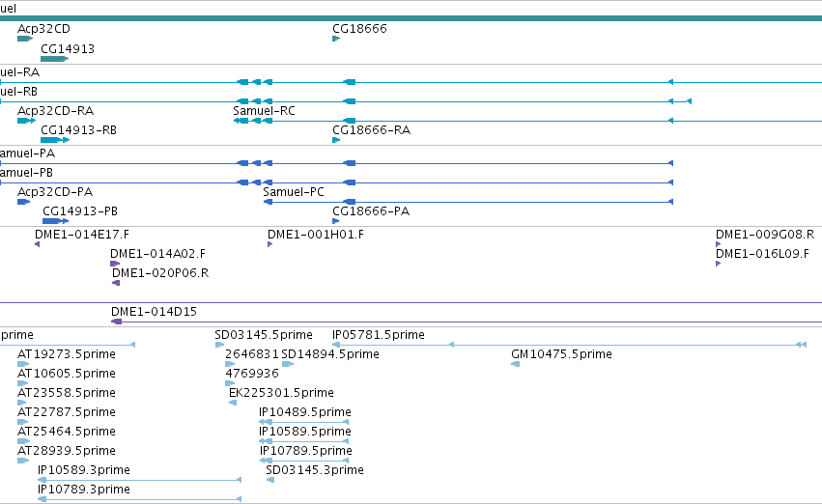Click the IP10789.5prime EST label
Viewport: 822px width, 504px height.
tap(306, 451)
